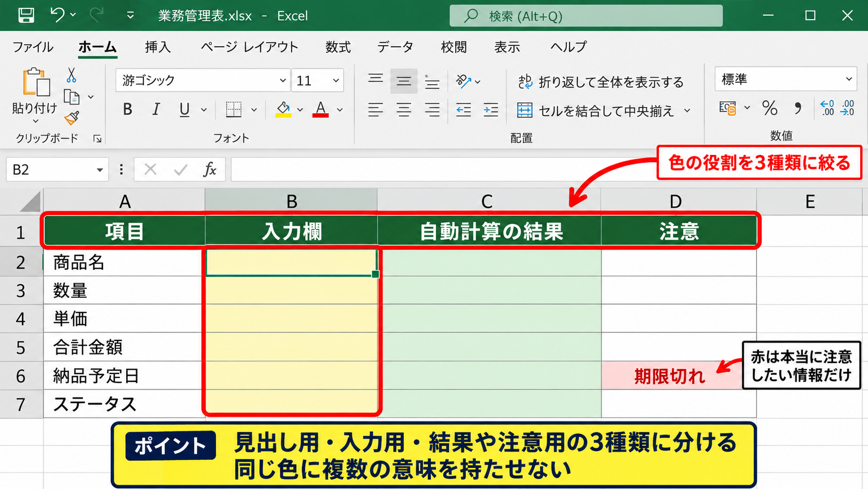This screenshot has height=489, width=868.
Task: Click the Redo arrow icon
Action: pos(97,15)
